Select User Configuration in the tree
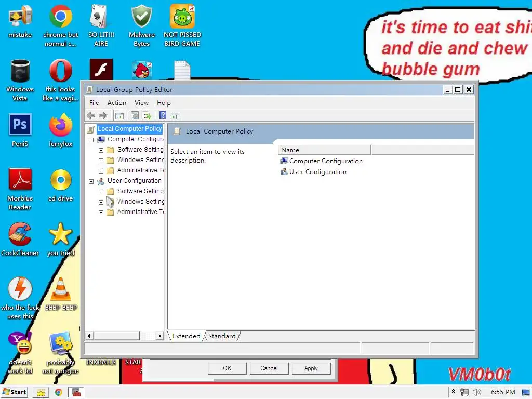532x399 pixels. pos(135,181)
